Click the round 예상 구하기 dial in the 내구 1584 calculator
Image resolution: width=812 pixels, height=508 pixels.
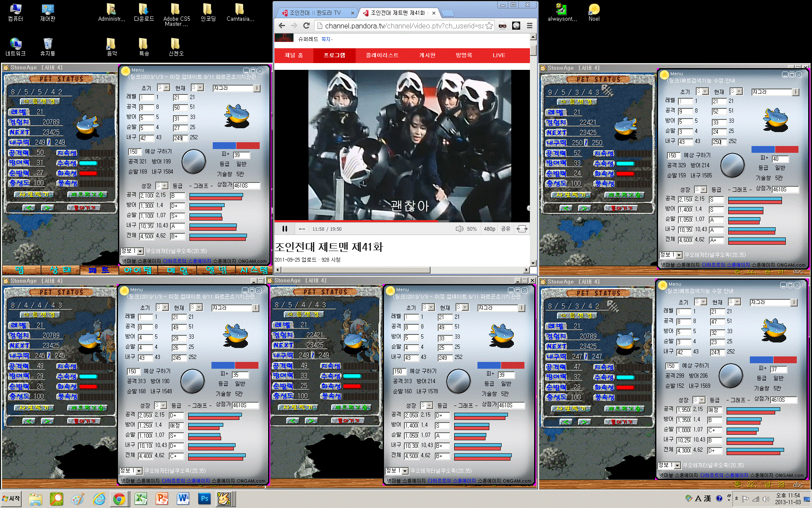pyautogui.click(x=193, y=161)
